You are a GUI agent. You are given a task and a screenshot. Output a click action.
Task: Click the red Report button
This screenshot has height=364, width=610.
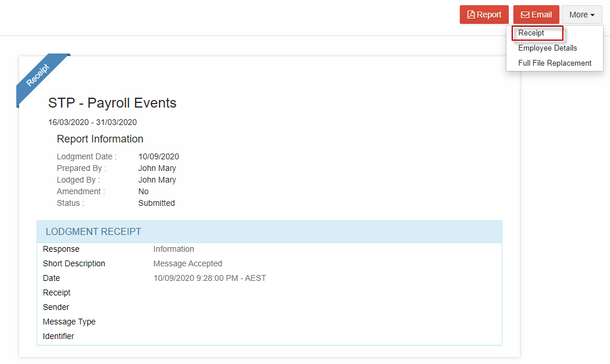pyautogui.click(x=484, y=15)
